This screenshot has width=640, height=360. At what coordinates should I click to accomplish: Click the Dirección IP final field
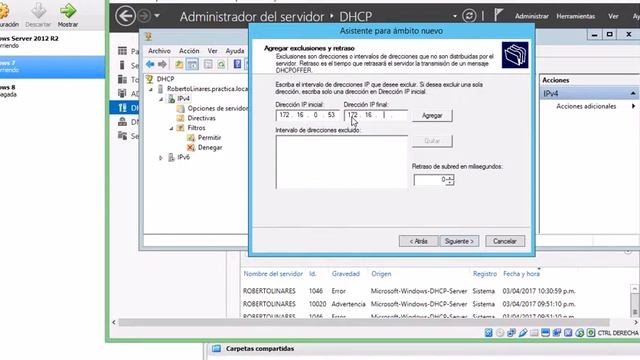pos(376,115)
